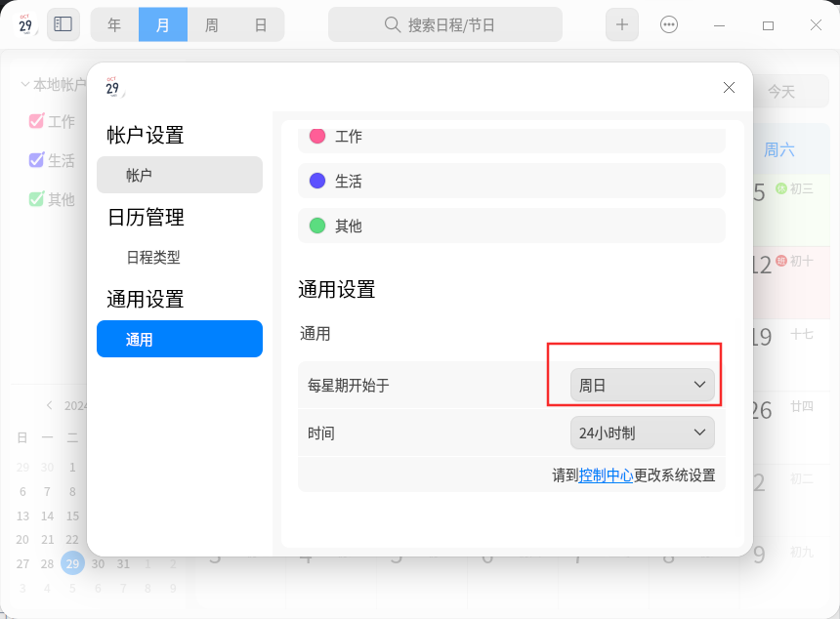Click the 日历管理 section heading

[x=146, y=217]
